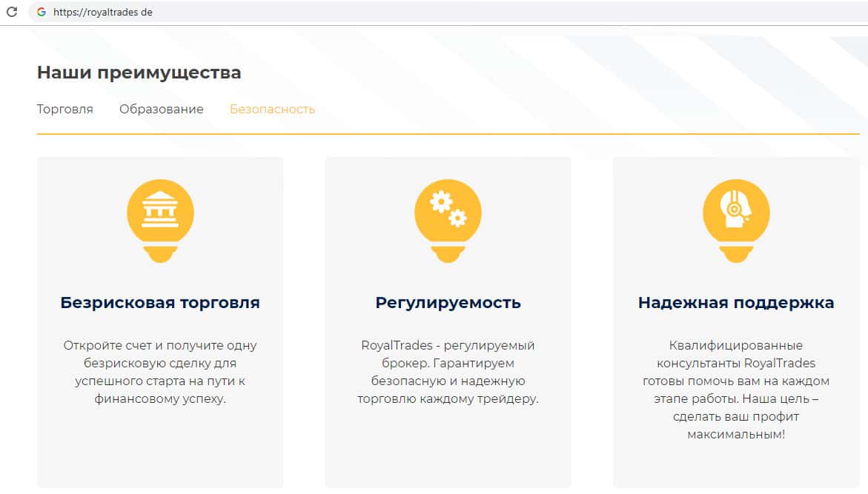The image size is (868, 494).
Task: Click the bank building lightbulb icon
Action: [161, 221]
